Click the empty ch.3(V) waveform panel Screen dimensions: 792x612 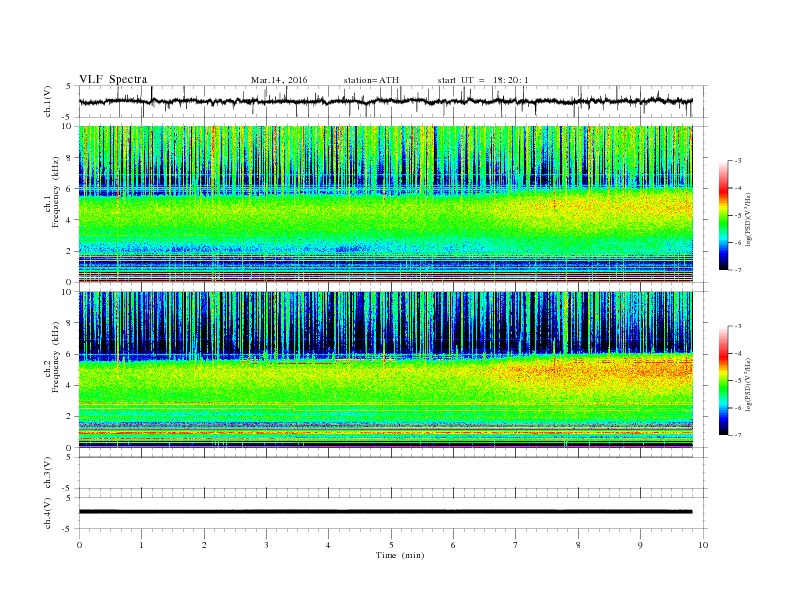[x=393, y=473]
